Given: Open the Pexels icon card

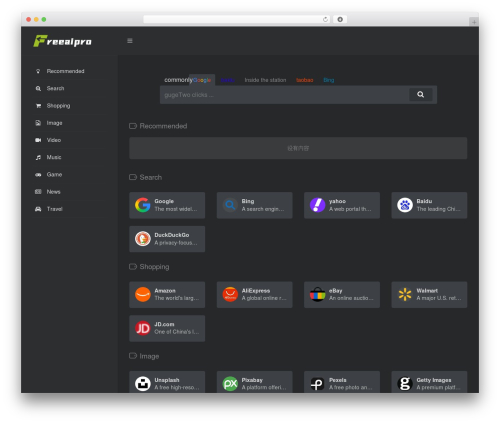Looking at the screenshot, I should [317, 384].
